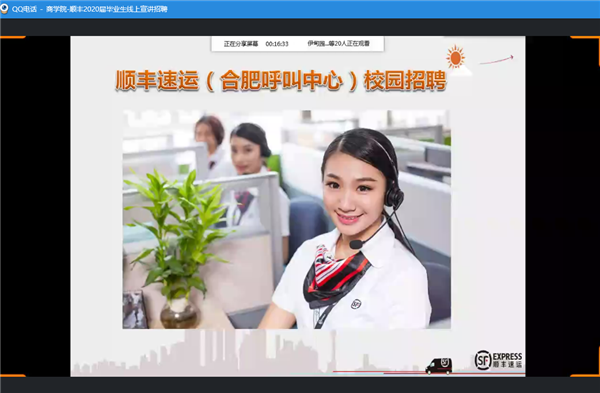
Task: Click the QQ penguin icon in title bar
Action: click(4, 8)
